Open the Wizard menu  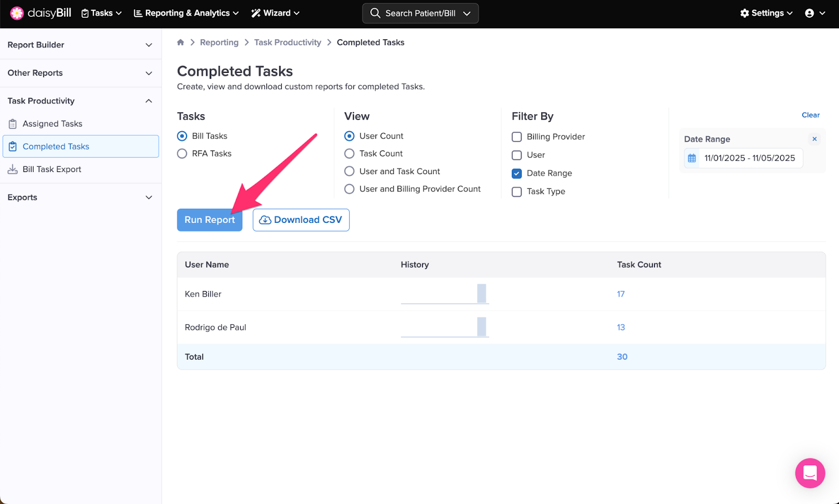[275, 13]
